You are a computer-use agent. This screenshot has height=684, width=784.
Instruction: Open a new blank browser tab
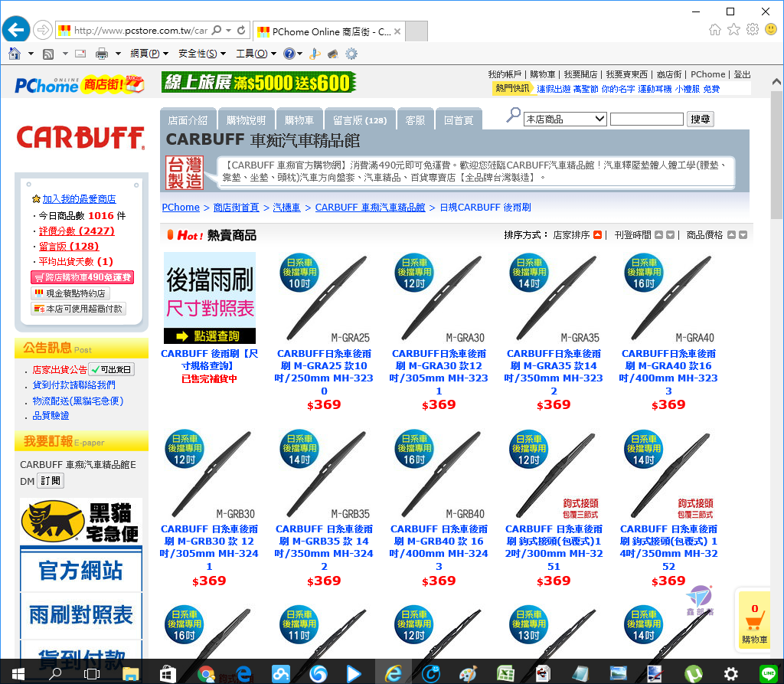tap(416, 31)
